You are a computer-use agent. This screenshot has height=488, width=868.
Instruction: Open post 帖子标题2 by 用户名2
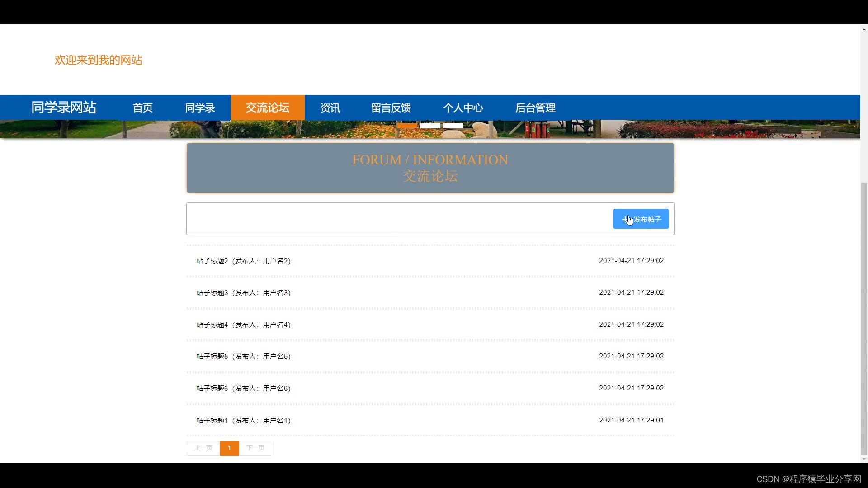243,261
